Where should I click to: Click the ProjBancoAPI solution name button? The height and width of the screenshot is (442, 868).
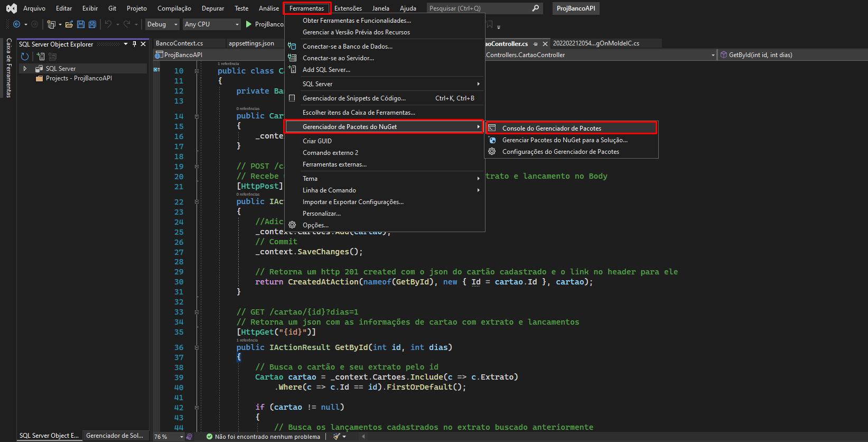click(576, 8)
